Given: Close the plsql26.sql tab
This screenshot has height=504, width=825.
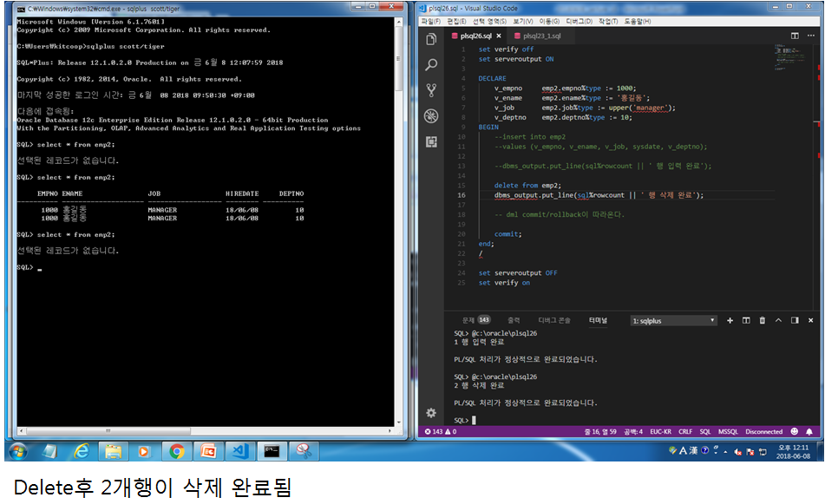Looking at the screenshot, I should click(499, 36).
